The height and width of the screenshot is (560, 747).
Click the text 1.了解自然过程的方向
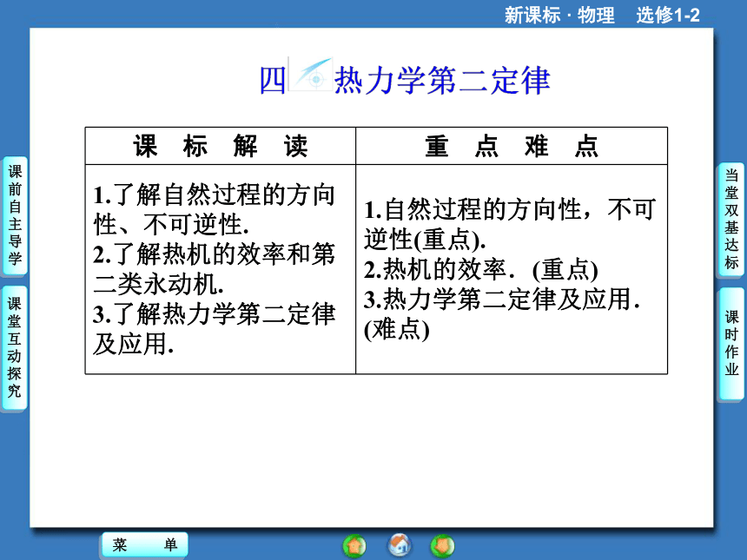point(215,195)
